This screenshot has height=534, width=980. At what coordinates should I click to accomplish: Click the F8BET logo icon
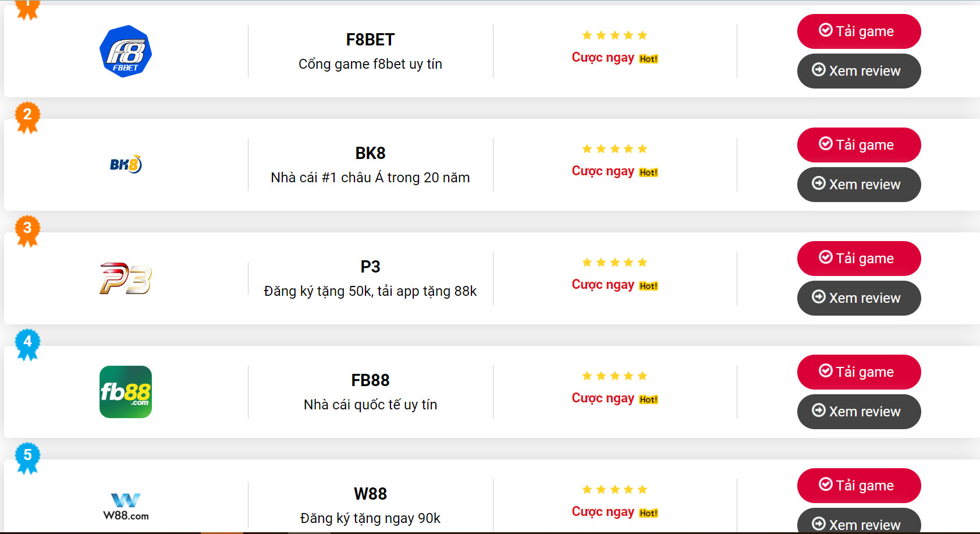tap(126, 51)
